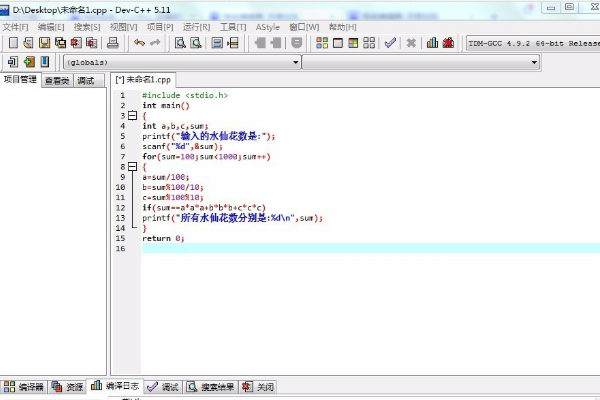600x400 pixels.
Task: Open the 项目[P] menu
Action: click(160, 27)
